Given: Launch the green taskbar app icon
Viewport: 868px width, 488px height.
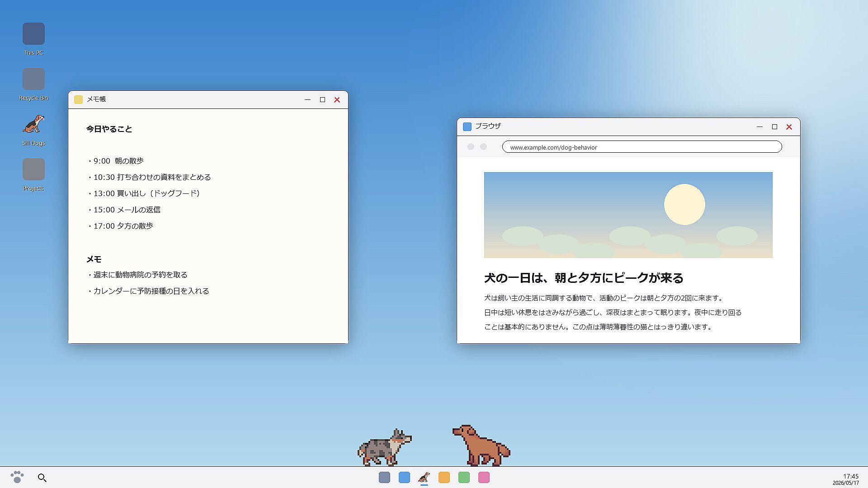Looking at the screenshot, I should coord(464,477).
